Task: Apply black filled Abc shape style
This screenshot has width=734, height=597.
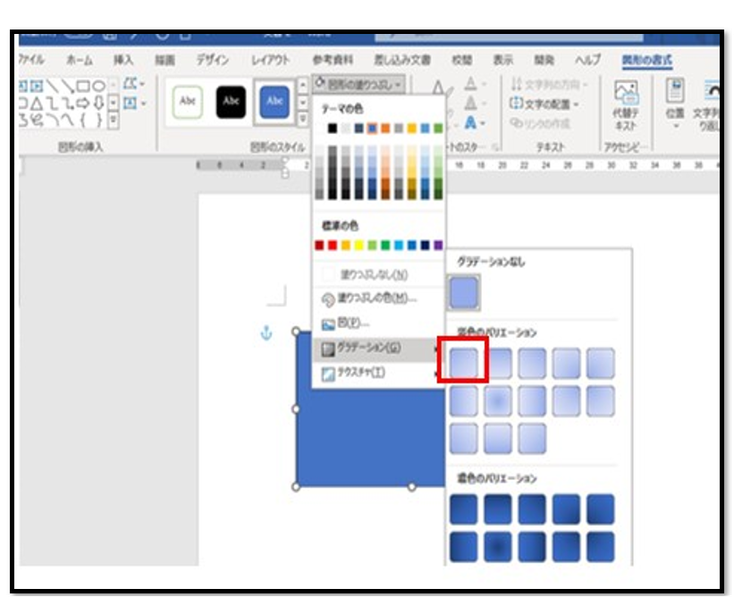Action: click(x=231, y=101)
